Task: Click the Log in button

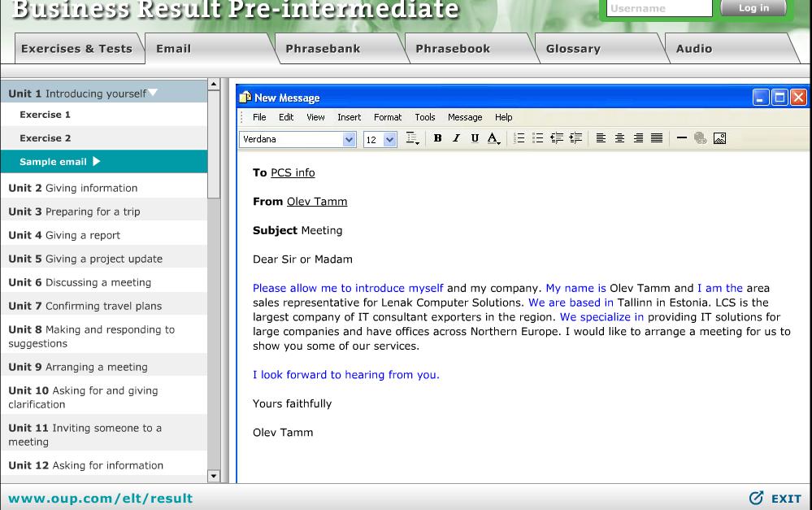Action: point(753,8)
